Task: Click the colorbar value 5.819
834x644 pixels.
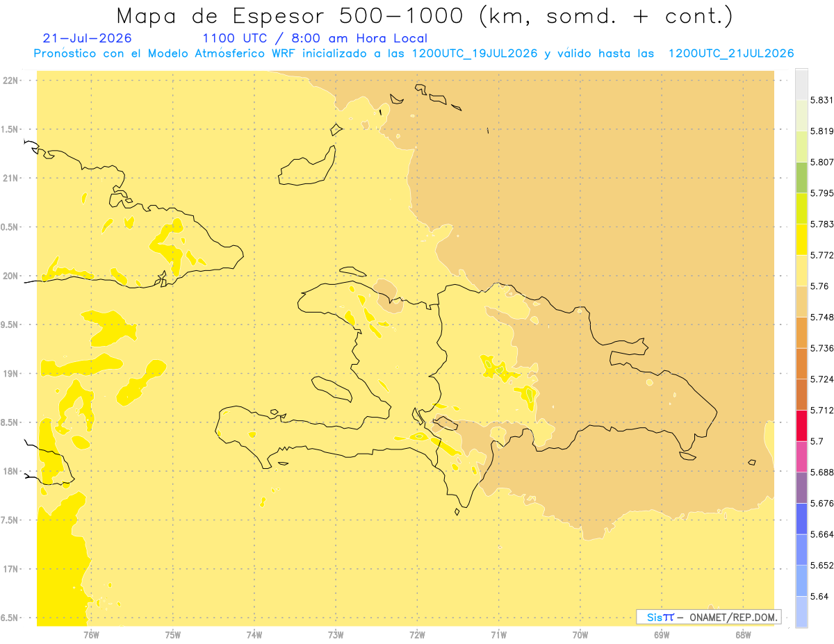Action: point(821,131)
